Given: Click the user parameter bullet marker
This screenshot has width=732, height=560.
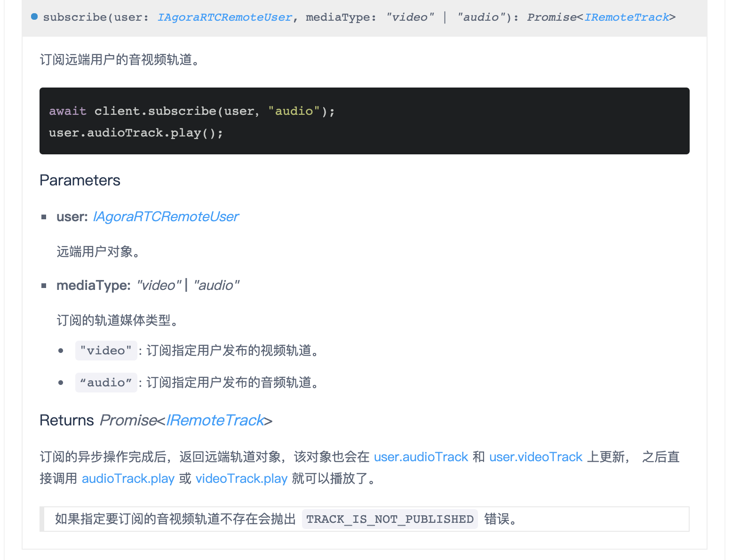Looking at the screenshot, I should point(44,217).
